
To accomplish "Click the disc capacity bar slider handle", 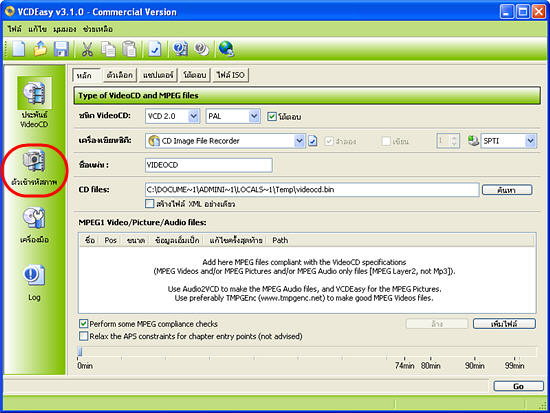I will [80, 351].
